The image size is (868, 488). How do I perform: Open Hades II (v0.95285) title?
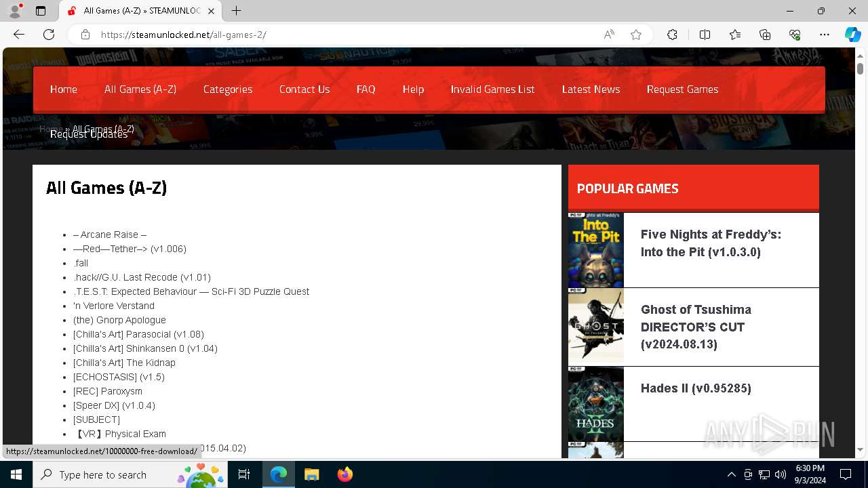(696, 388)
